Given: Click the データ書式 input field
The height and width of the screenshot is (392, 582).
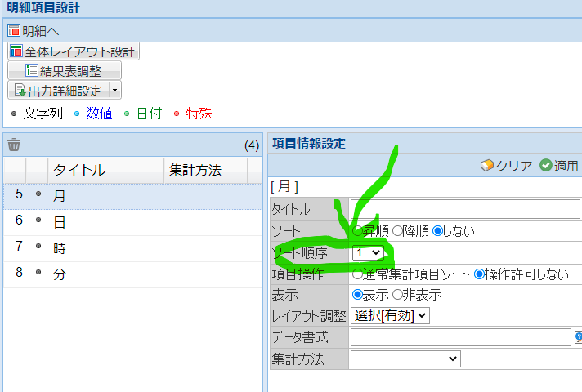Looking at the screenshot, I should 461,337.
